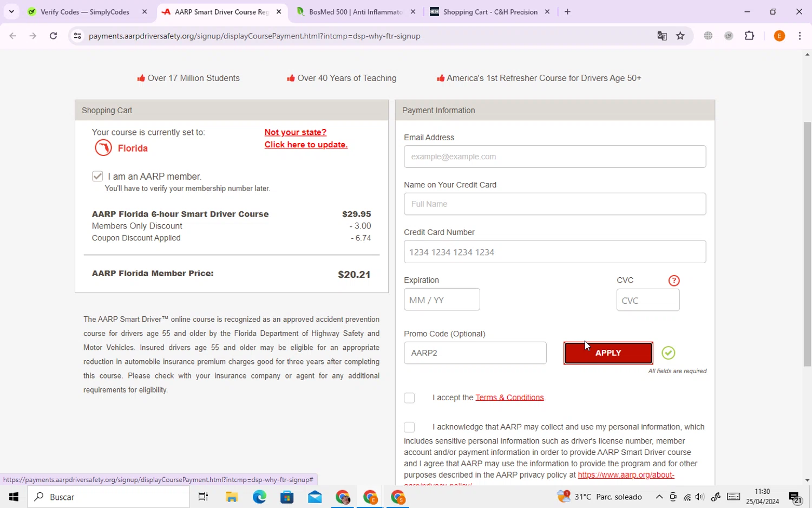
Task: Open the Terms & Conditions link
Action: (x=509, y=398)
